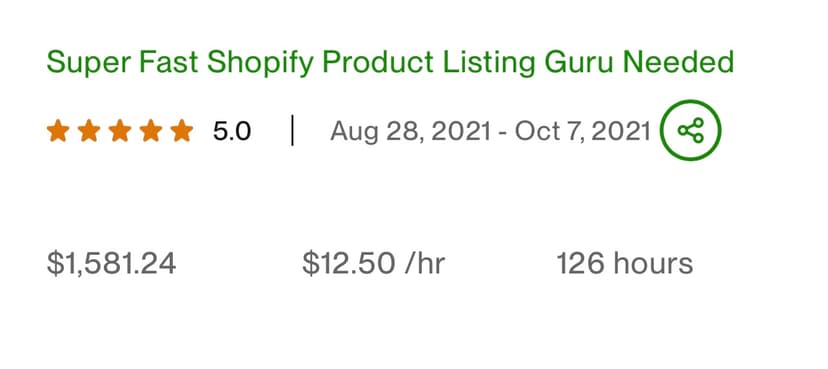Click the 5.0 rating score
This screenshot has width=828, height=369.
coord(232,131)
